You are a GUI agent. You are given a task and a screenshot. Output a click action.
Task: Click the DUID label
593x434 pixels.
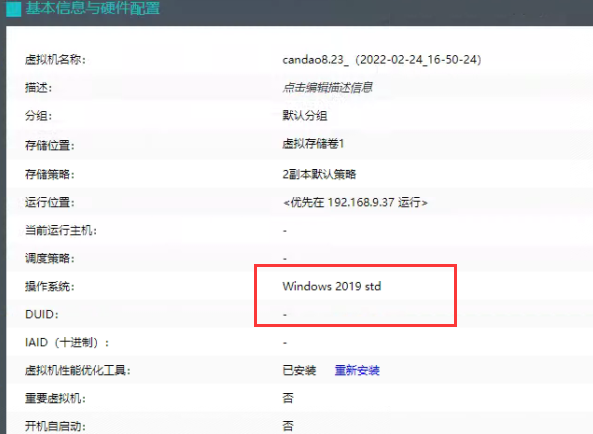coord(42,315)
